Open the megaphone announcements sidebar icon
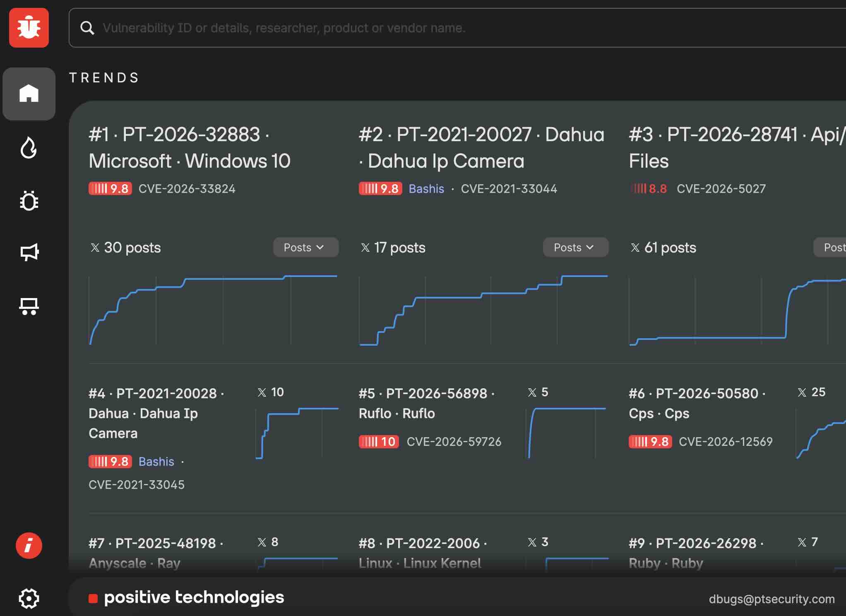Viewport: 846px width, 616px height. pyautogui.click(x=29, y=252)
